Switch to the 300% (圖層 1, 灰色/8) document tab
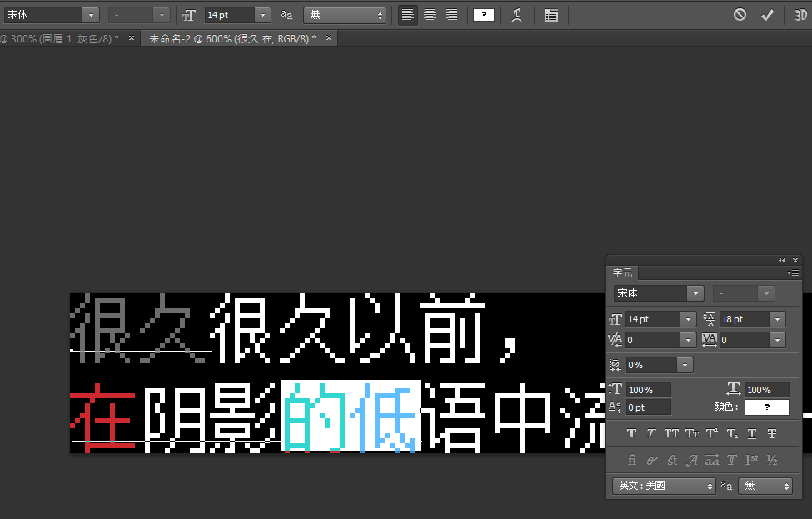This screenshot has width=812, height=519. [x=60, y=38]
